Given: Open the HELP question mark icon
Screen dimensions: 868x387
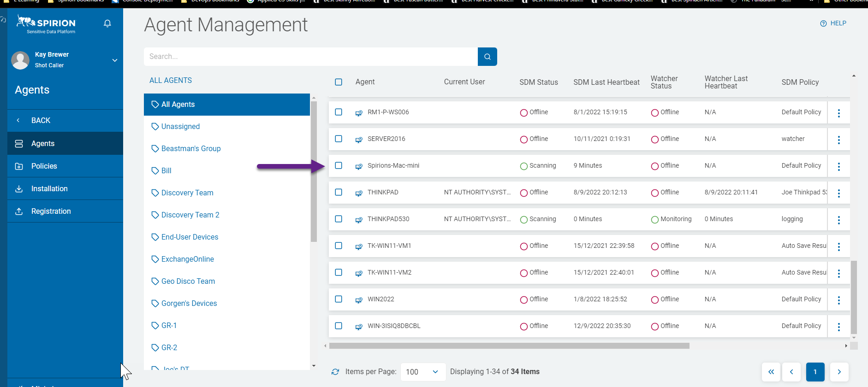Looking at the screenshot, I should 823,23.
